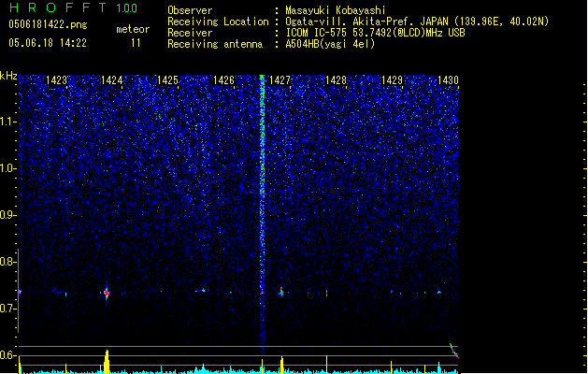588x374 pixels.
Task: Select the observer name Masayuki Kobayashi
Action: [x=335, y=10]
